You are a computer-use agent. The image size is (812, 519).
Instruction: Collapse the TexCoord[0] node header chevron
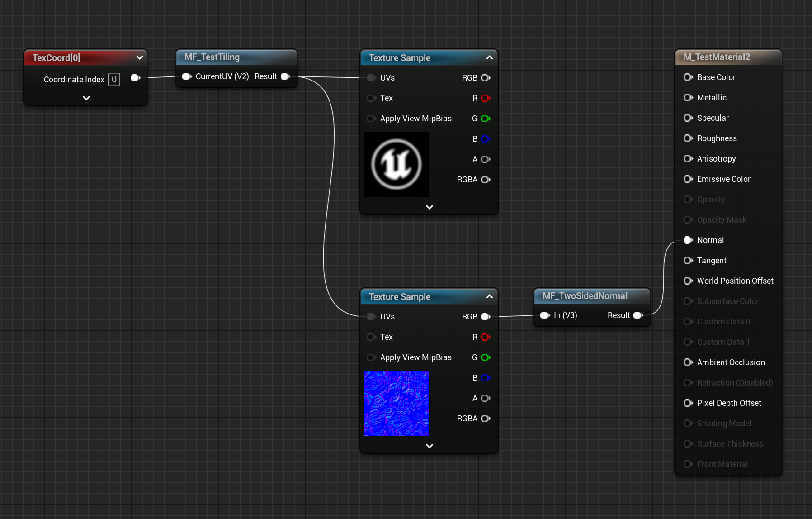pyautogui.click(x=139, y=58)
